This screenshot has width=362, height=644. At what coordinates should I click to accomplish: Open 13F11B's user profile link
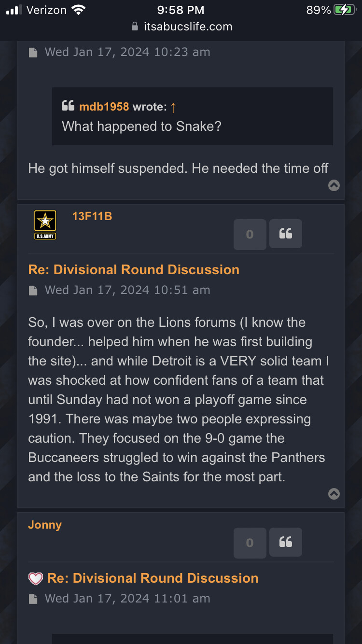coord(92,216)
